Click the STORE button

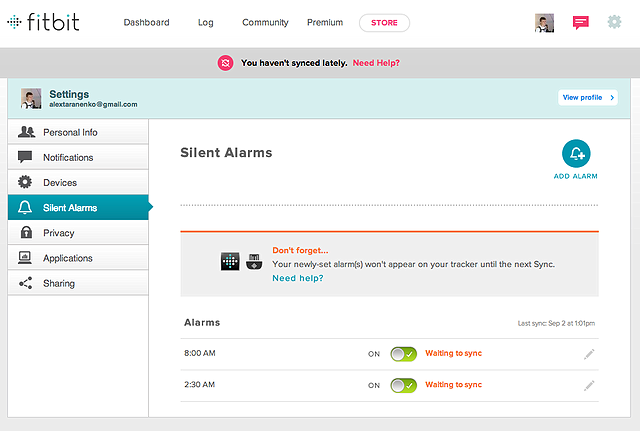(x=384, y=23)
